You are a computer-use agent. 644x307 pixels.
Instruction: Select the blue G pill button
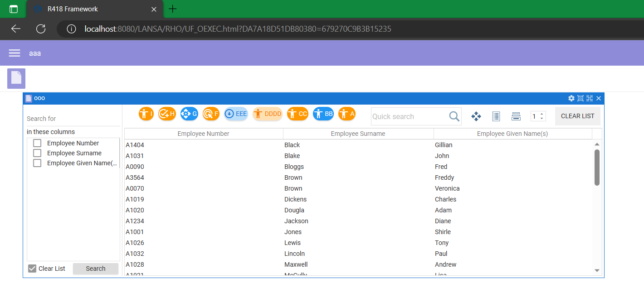tap(189, 114)
